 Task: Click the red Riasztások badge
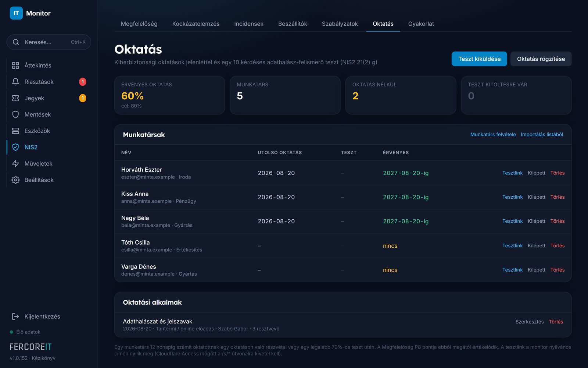point(83,82)
